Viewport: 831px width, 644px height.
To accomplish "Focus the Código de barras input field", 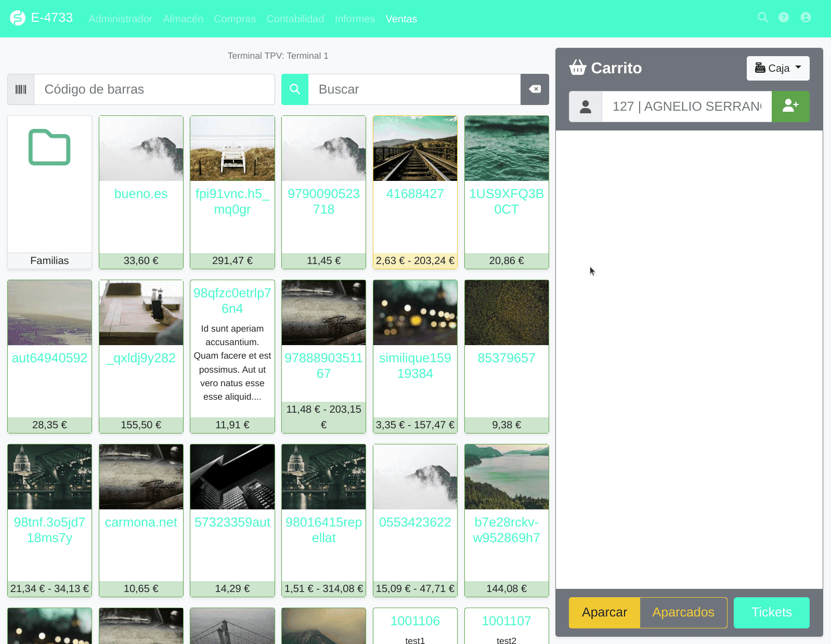I will [x=154, y=89].
